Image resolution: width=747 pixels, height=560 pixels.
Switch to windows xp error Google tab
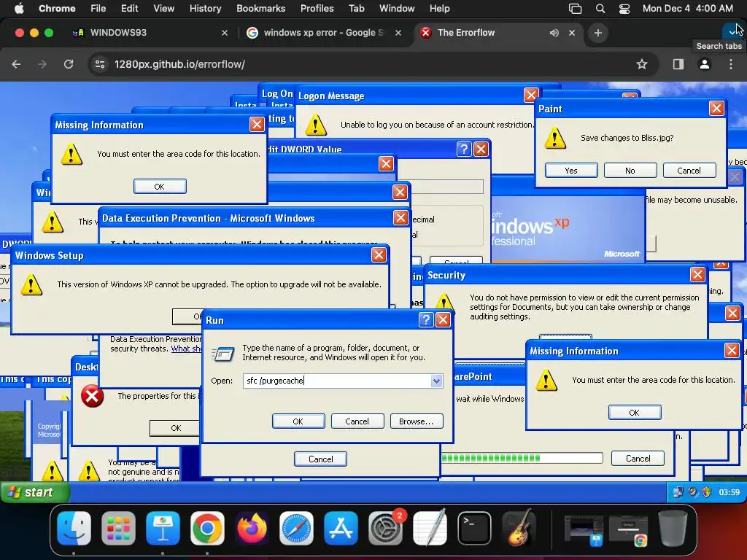[x=324, y=33]
